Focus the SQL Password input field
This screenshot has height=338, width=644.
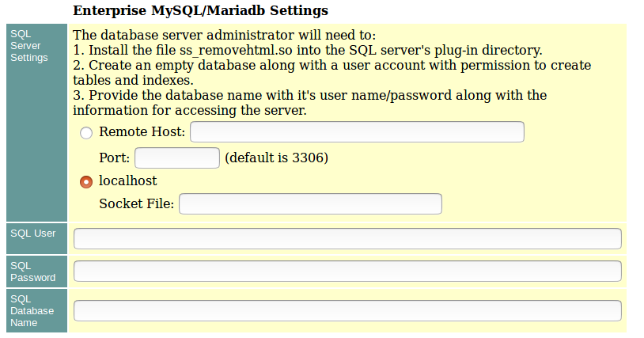pyautogui.click(x=347, y=272)
